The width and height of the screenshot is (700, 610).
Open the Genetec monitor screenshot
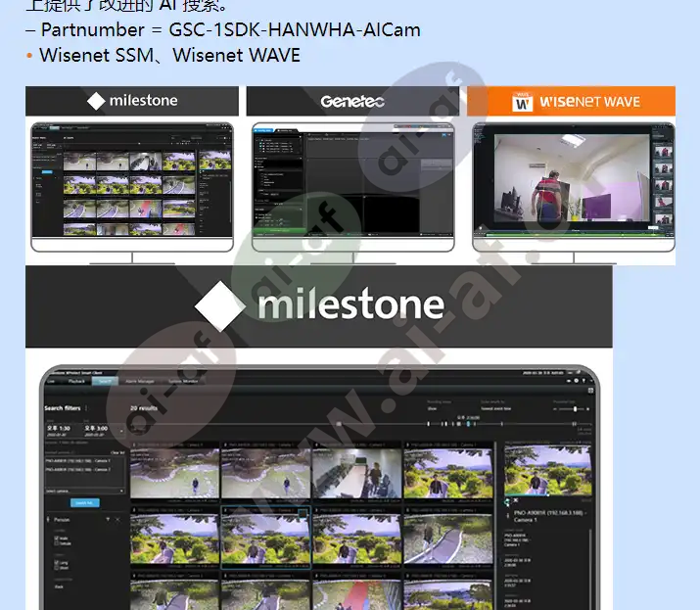(x=352, y=181)
